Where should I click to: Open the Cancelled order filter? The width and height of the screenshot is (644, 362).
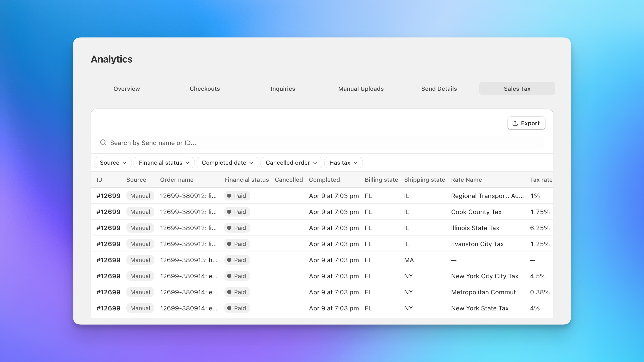pos(291,163)
